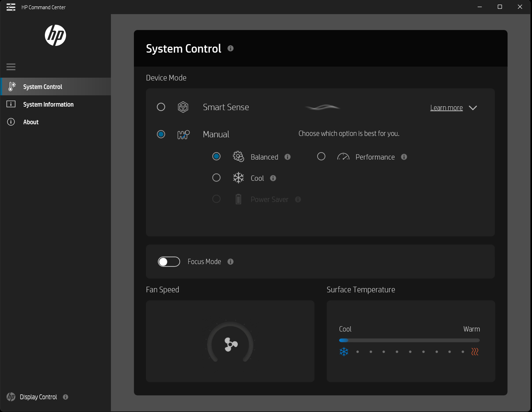Viewport: 532px width, 412px height.
Task: Click info icon beside System Control heading
Action: [x=231, y=48]
